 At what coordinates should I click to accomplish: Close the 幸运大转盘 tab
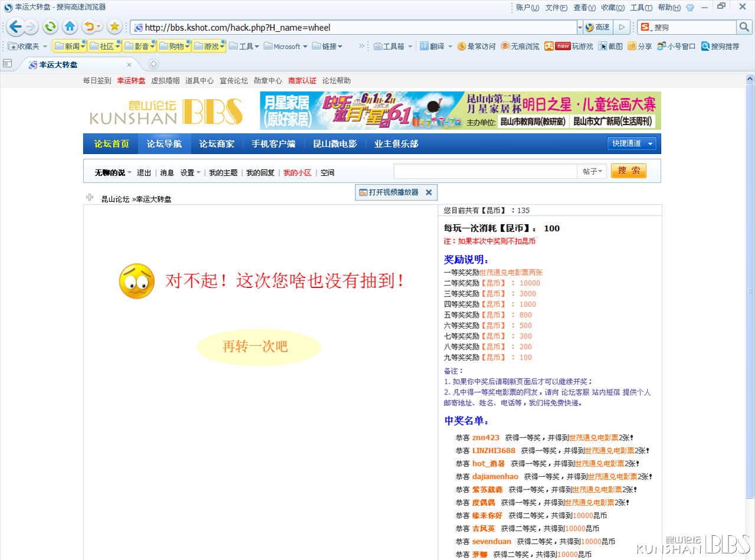pos(129,65)
